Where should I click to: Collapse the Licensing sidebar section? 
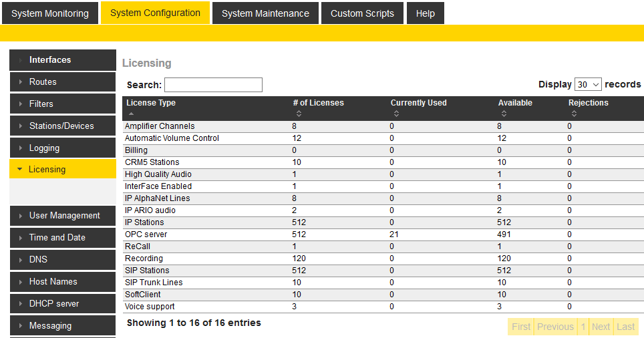[x=62, y=170]
